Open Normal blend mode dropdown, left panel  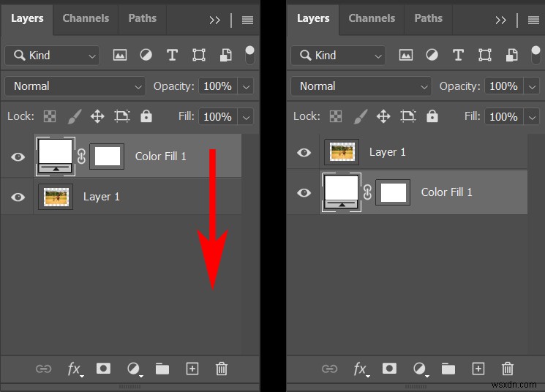(75, 86)
